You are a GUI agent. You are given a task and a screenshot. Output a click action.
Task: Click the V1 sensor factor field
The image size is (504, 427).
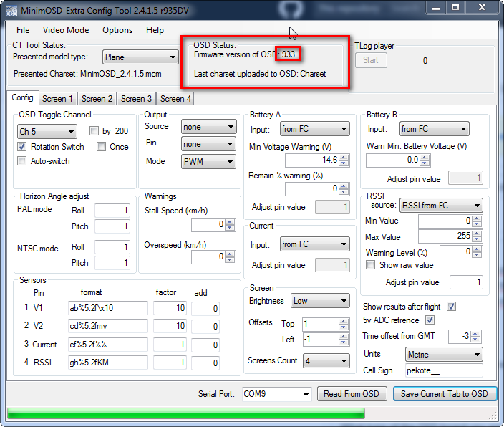pos(170,308)
